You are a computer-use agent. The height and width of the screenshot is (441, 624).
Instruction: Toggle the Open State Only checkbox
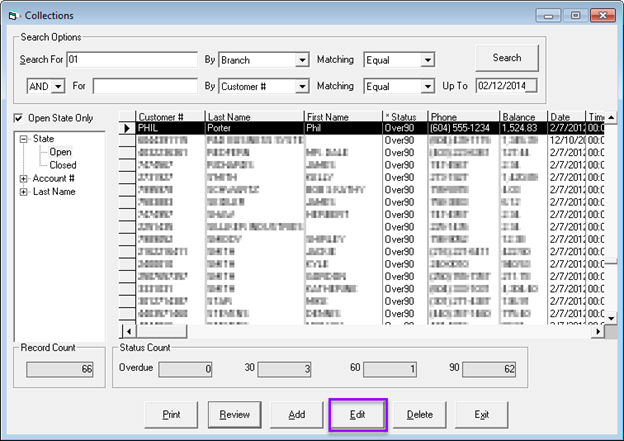click(18, 118)
